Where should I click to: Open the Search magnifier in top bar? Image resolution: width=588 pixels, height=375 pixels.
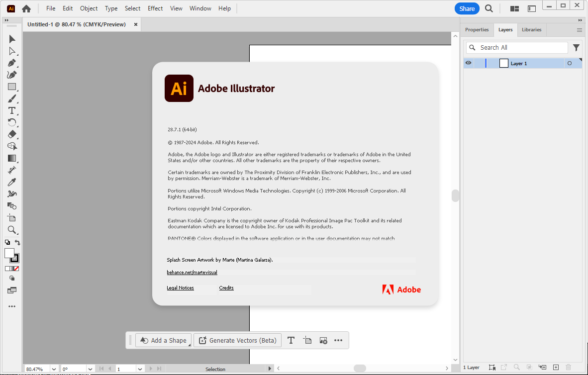coord(489,8)
